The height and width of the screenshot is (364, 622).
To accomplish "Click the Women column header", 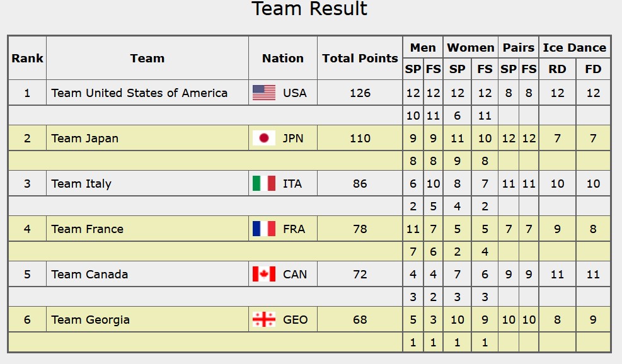I will pyautogui.click(x=471, y=48).
